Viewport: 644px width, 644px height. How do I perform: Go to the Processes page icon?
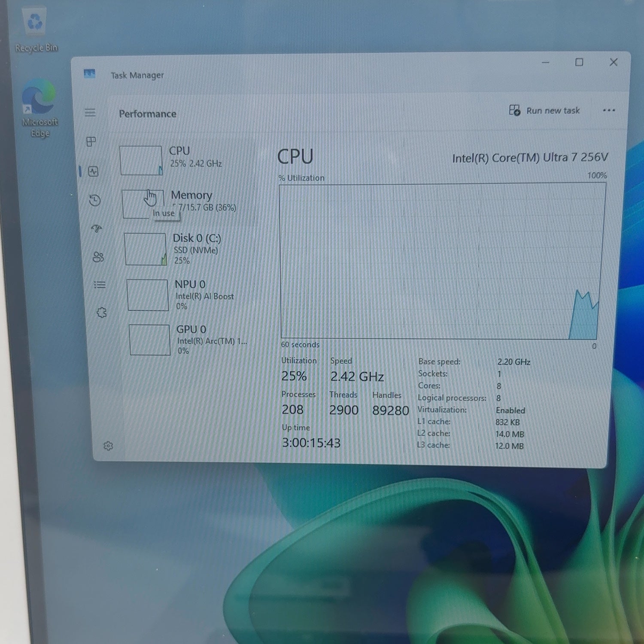(91, 142)
